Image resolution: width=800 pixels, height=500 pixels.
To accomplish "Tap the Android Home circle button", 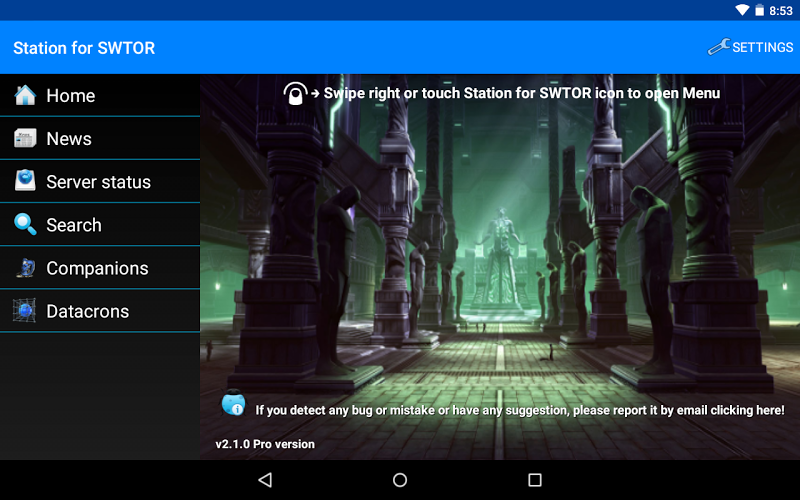I will [400, 480].
